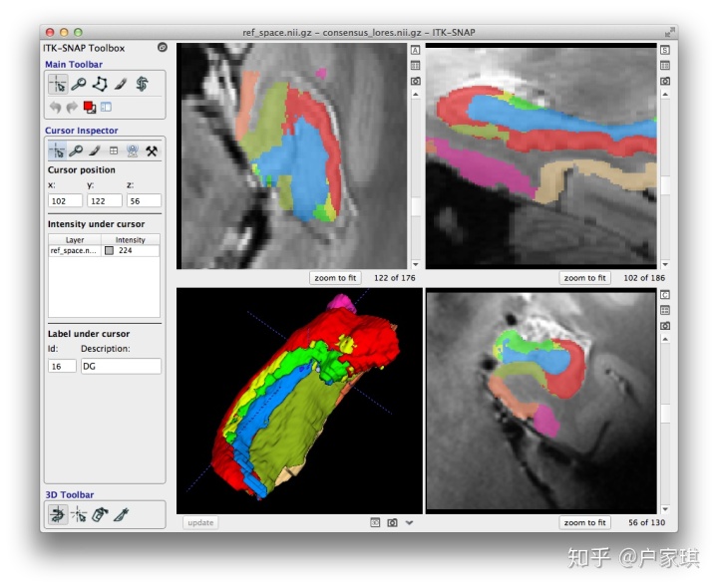Viewport: 718px width, 588px height.
Task: Click the sagittal view scroll down arrow
Action: pos(665,264)
